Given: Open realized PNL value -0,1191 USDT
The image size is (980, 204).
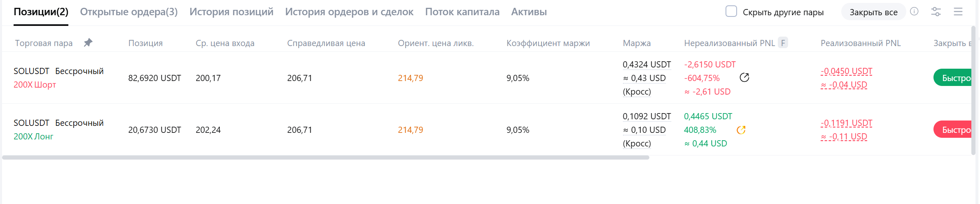Looking at the screenshot, I should [846, 123].
